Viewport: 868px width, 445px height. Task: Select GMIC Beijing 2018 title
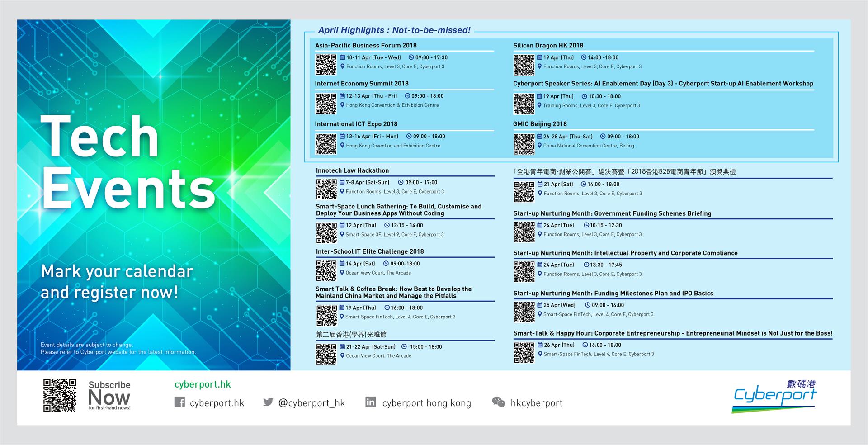(540, 124)
